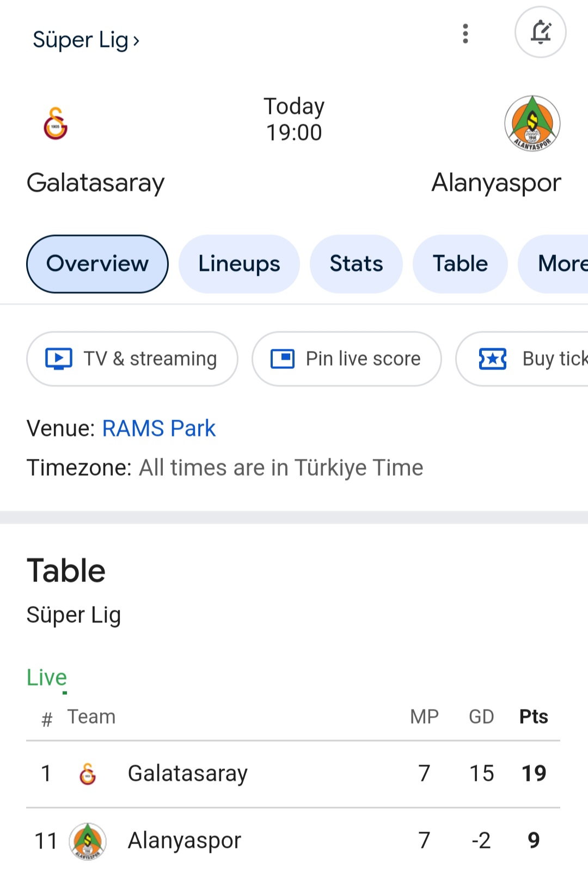The image size is (588, 874).
Task: Click the TV & streaming screen icon
Action: [59, 359]
